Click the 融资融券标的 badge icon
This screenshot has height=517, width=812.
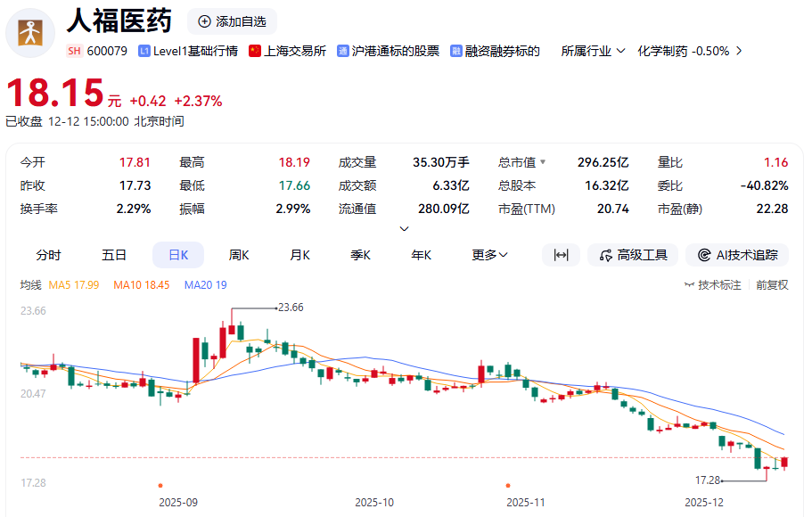click(456, 52)
